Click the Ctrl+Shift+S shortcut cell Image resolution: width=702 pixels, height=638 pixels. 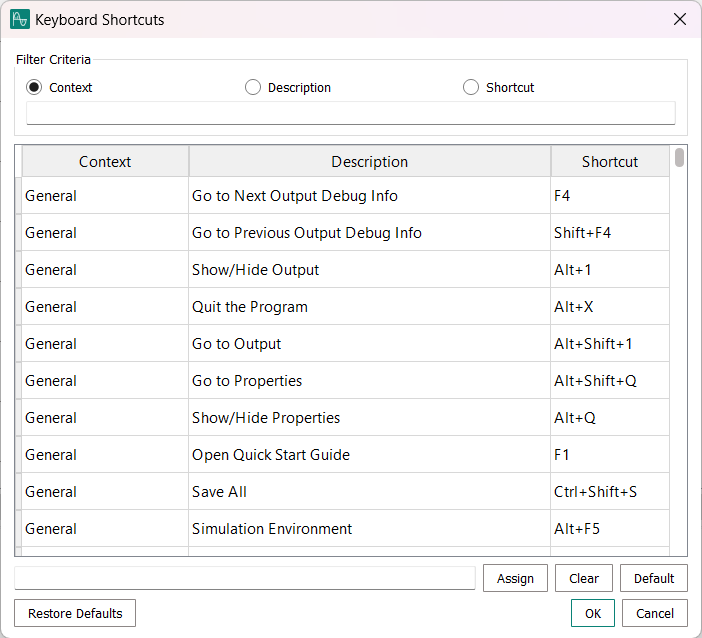[610, 492]
